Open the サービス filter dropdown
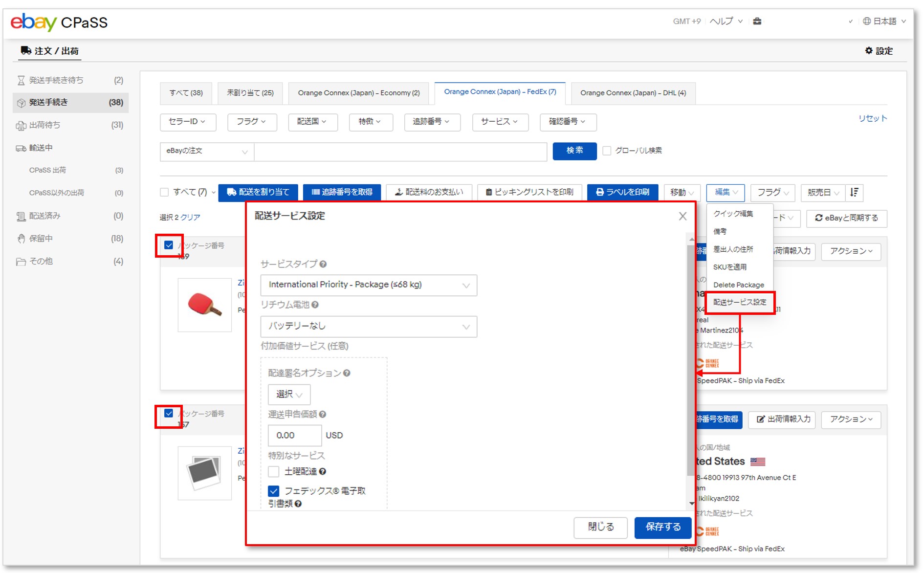 pyautogui.click(x=500, y=122)
